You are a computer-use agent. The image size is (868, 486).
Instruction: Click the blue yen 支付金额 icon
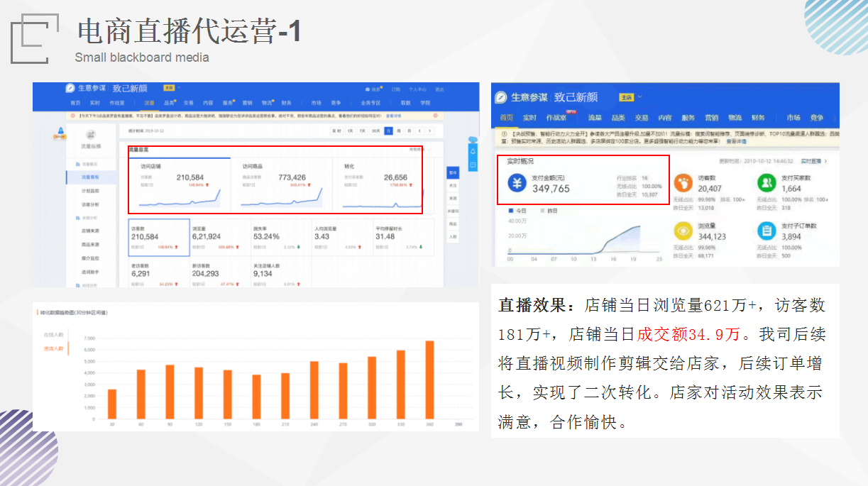[517, 183]
